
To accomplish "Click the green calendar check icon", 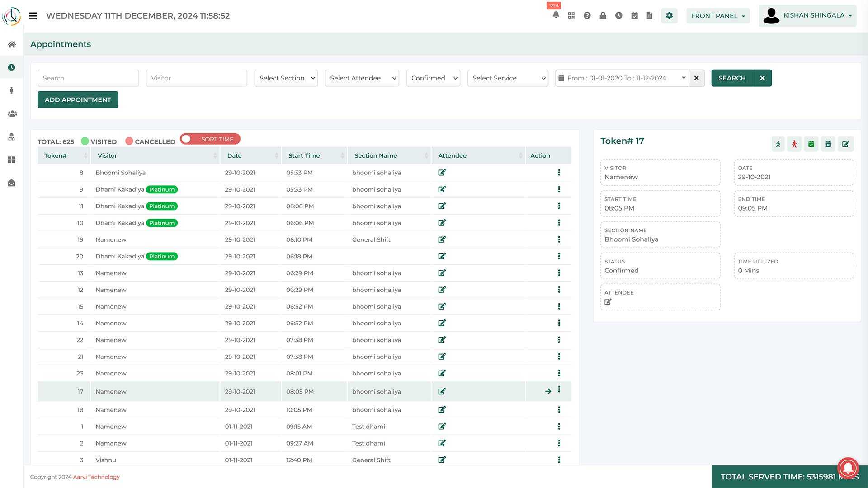I will [x=811, y=144].
